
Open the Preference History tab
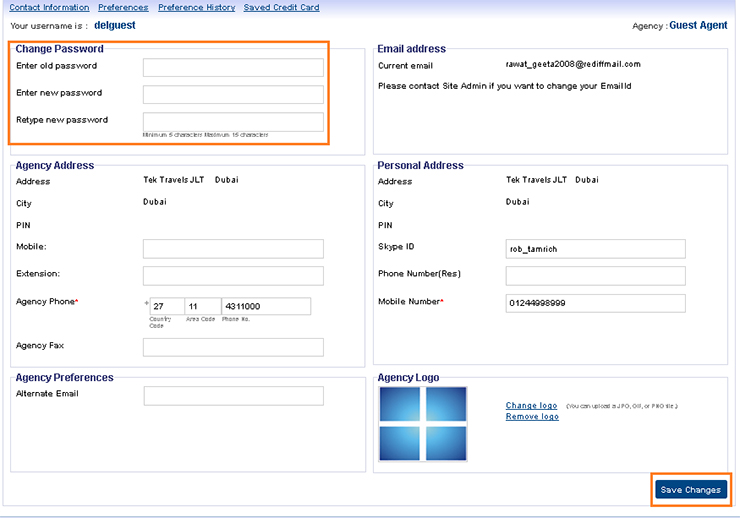coord(196,8)
